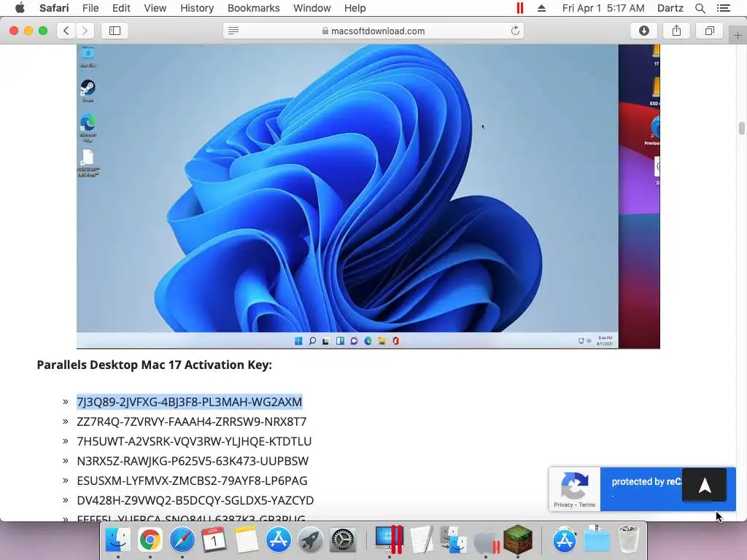Viewport: 747px width, 560px height.
Task: Open Spotlight search magnifier icon
Action: point(700,8)
